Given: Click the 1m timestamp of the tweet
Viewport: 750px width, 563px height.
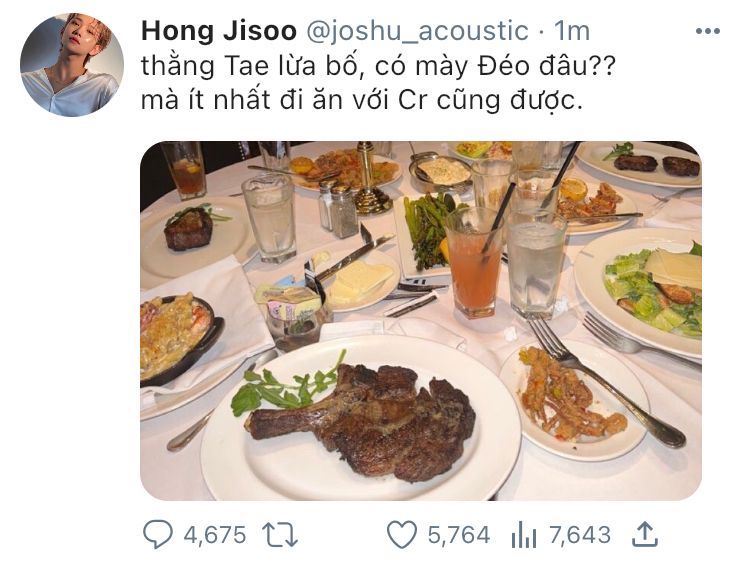Looking at the screenshot, I should pyautogui.click(x=572, y=32).
